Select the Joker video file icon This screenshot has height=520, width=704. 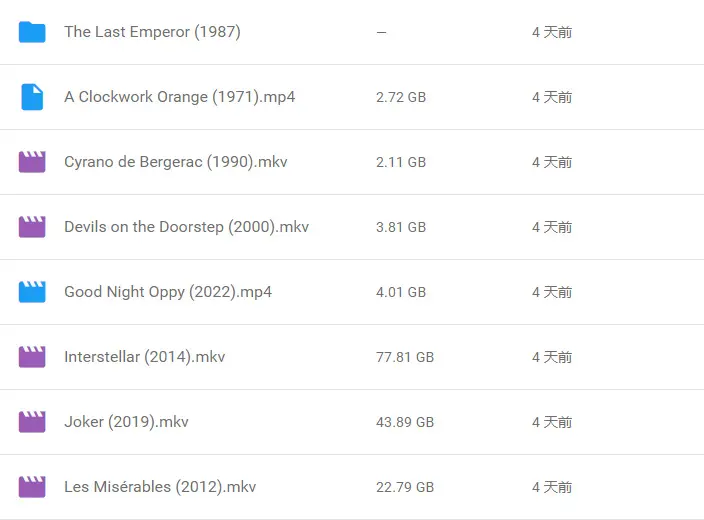tap(32, 422)
